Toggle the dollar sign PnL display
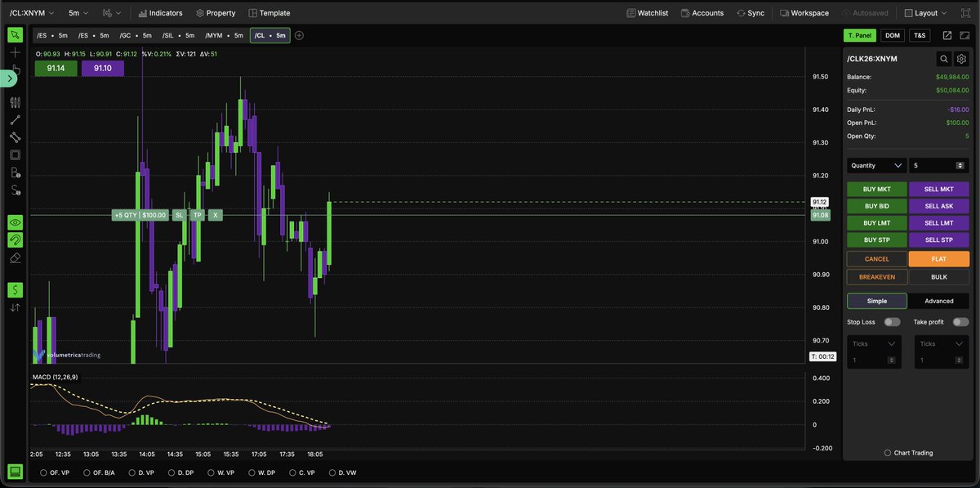 (15, 289)
